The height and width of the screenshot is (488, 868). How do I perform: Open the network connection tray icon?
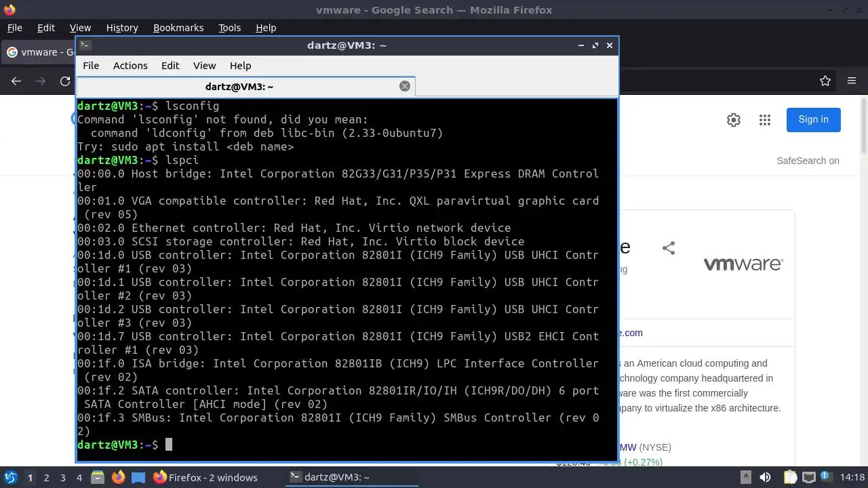(809, 477)
